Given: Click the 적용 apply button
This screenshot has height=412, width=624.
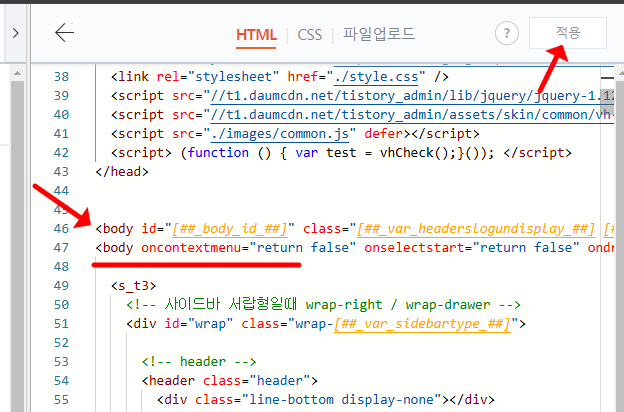Looking at the screenshot, I should click(x=568, y=33).
